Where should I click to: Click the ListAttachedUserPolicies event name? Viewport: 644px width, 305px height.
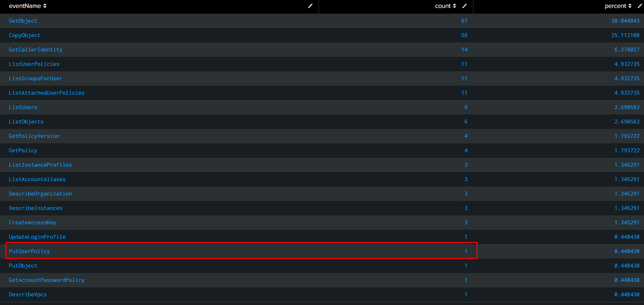tap(47, 93)
